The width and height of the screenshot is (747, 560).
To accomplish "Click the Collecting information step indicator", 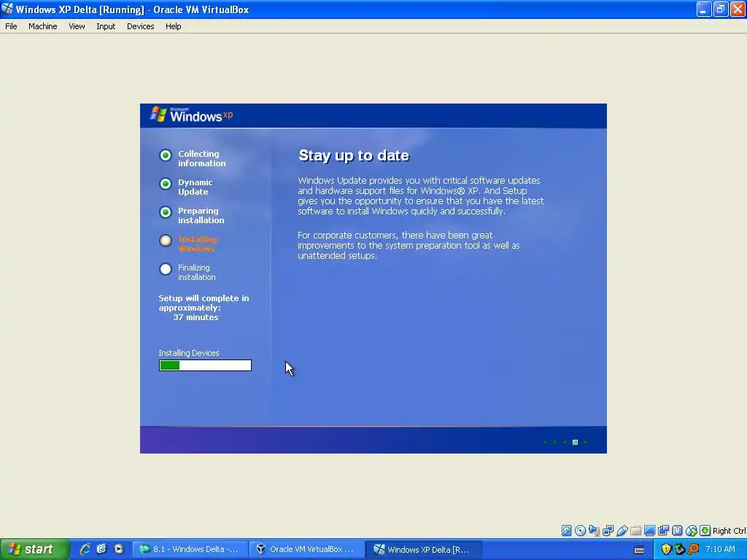I will (166, 155).
